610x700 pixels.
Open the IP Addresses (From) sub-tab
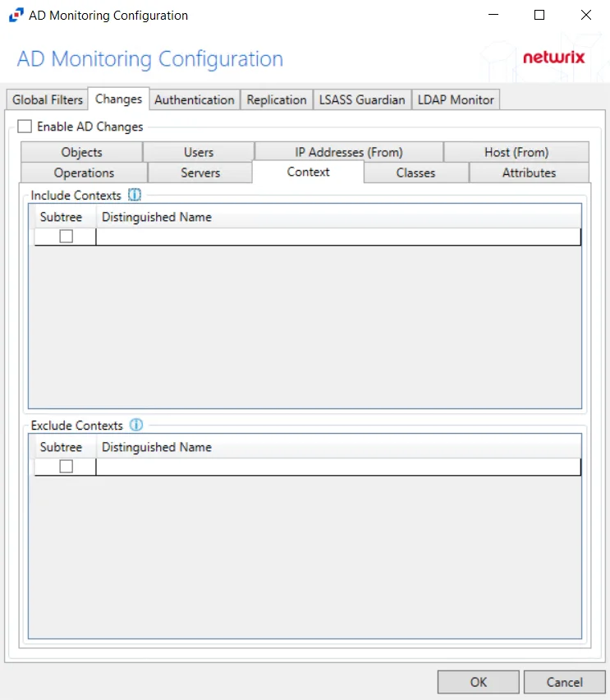[x=349, y=152]
